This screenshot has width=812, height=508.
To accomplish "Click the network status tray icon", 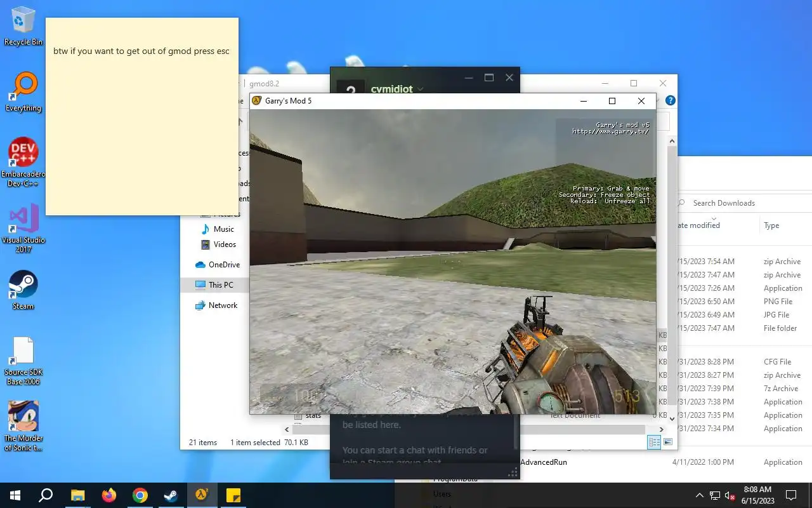I will point(715,495).
